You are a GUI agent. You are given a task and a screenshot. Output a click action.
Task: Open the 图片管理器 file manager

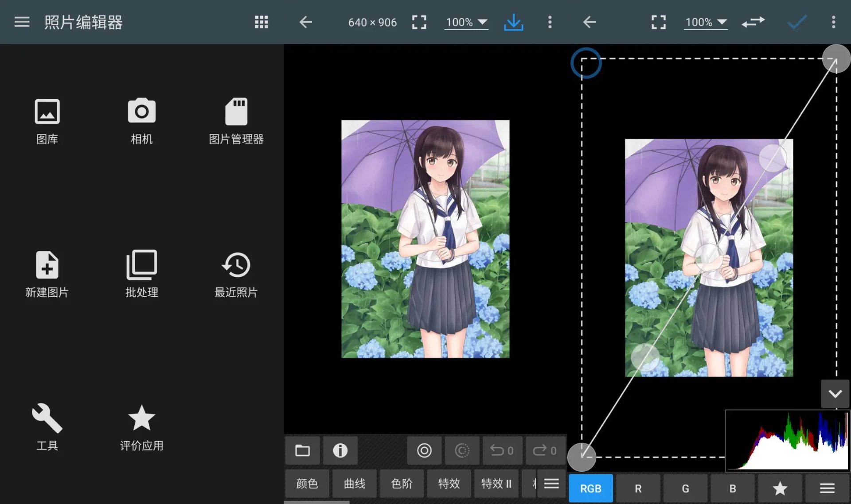tap(236, 121)
